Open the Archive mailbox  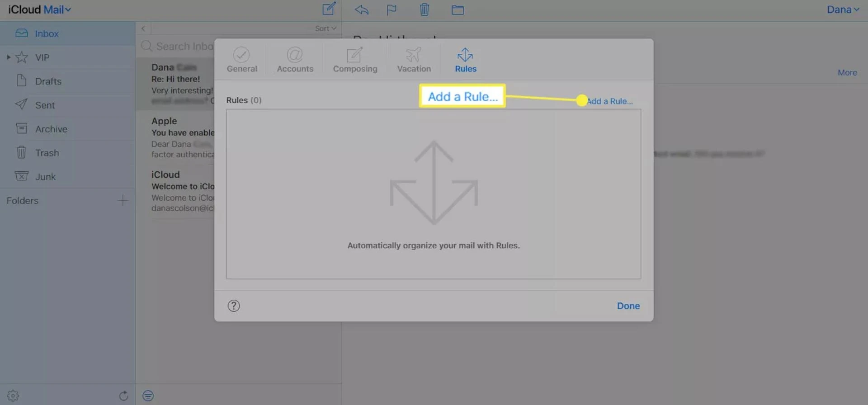[67, 129]
